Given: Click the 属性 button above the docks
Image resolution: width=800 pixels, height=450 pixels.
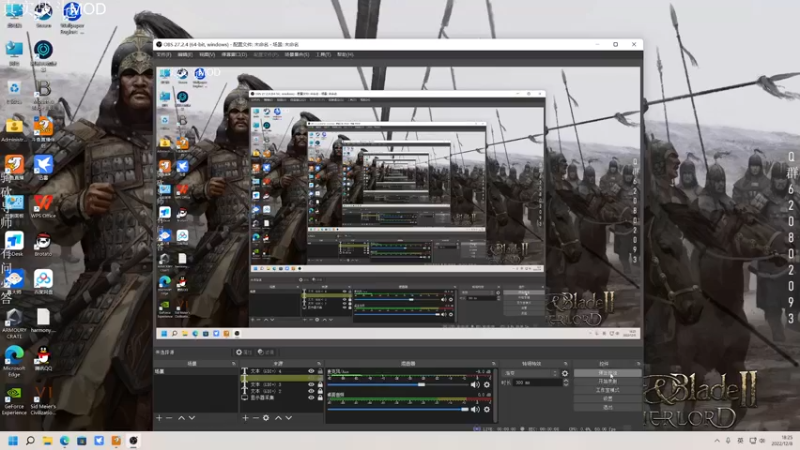Looking at the screenshot, I should 243,352.
